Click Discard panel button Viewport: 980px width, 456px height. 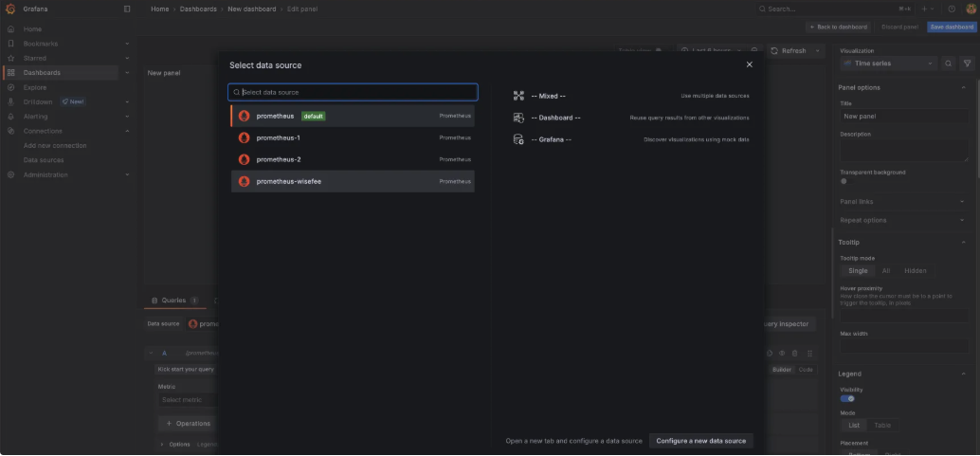(899, 27)
